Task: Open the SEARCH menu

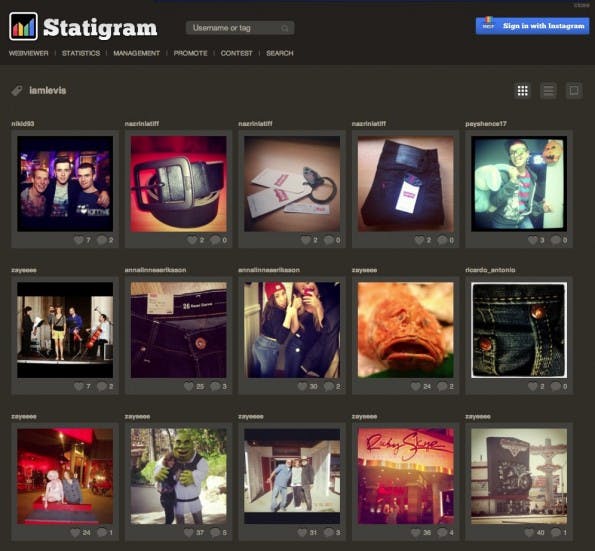Action: [x=280, y=53]
